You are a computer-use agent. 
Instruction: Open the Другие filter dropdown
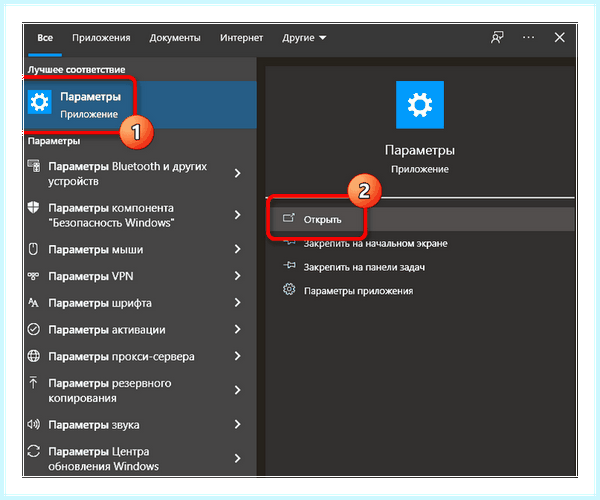tap(304, 37)
